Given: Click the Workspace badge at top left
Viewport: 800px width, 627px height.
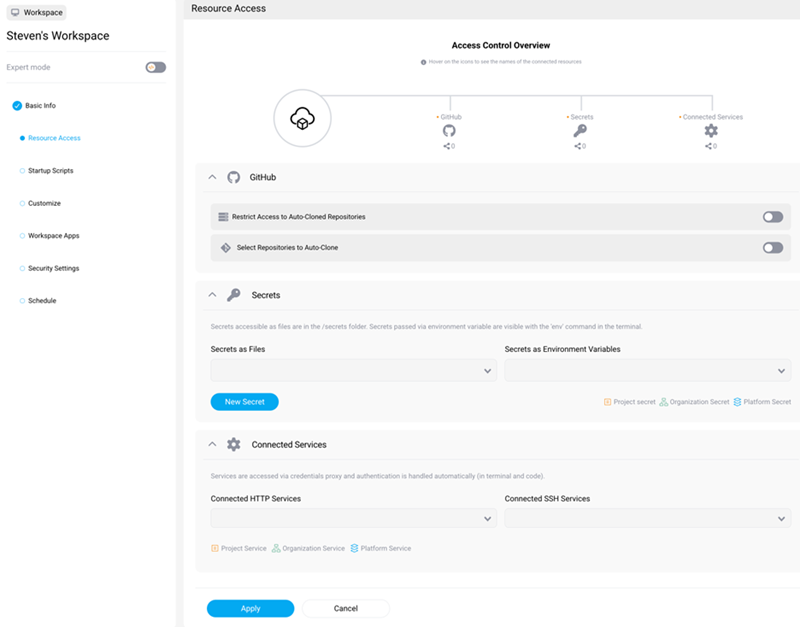Looking at the screenshot, I should pos(36,13).
